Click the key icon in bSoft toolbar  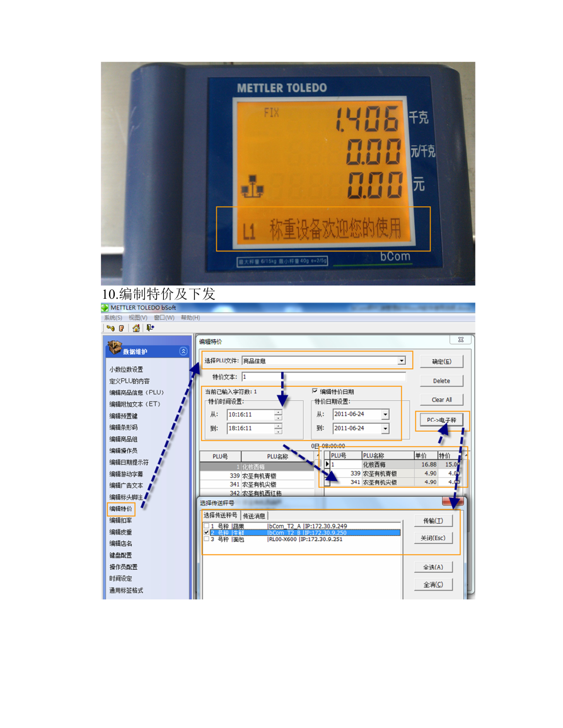110,328
